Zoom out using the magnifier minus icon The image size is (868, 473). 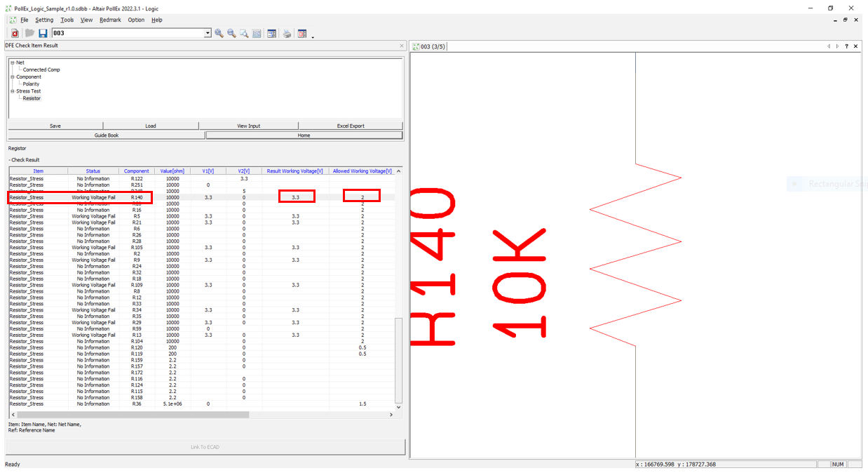tap(231, 33)
